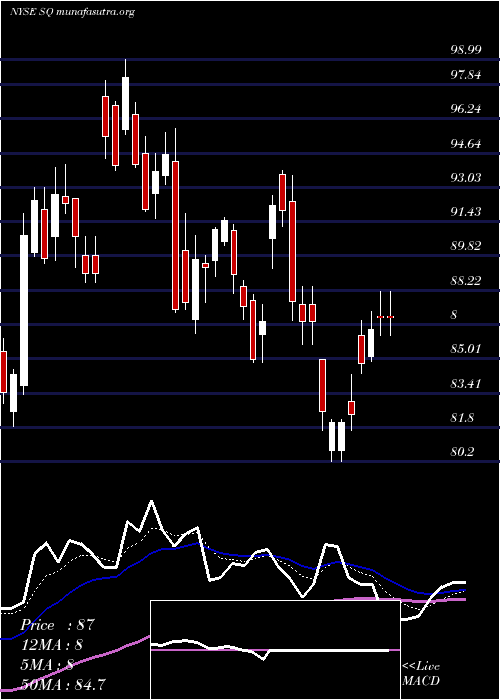Select the 81.8 price level label
Viewport: 500px width, 700px height.
point(462,418)
